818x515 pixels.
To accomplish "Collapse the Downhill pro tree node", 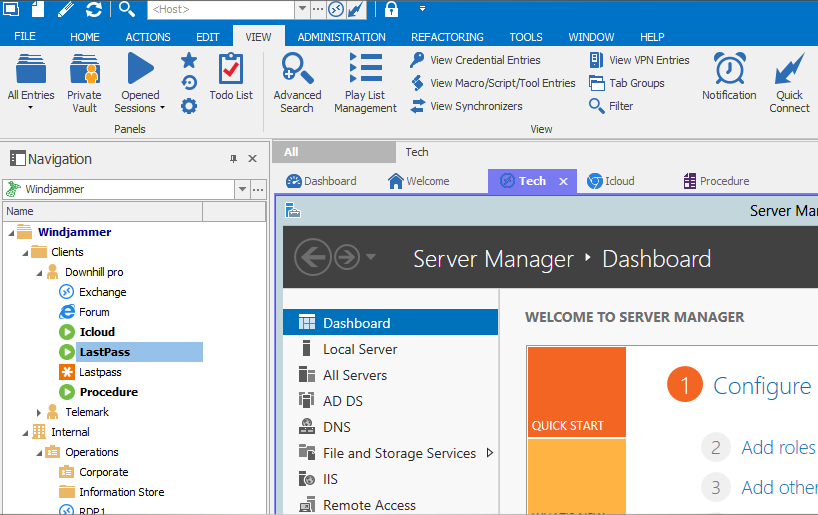I will [x=40, y=272].
